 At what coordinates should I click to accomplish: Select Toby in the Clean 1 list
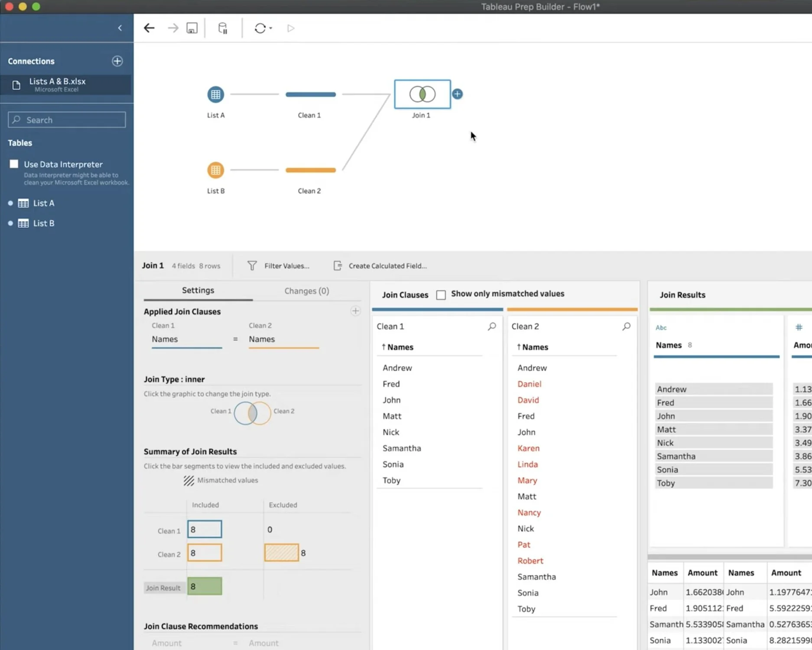[x=391, y=480]
